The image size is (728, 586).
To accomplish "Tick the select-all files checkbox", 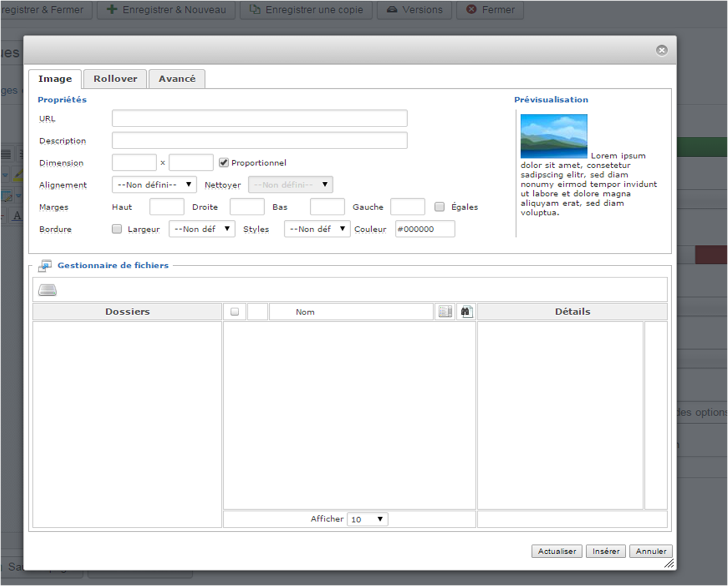I will click(235, 312).
